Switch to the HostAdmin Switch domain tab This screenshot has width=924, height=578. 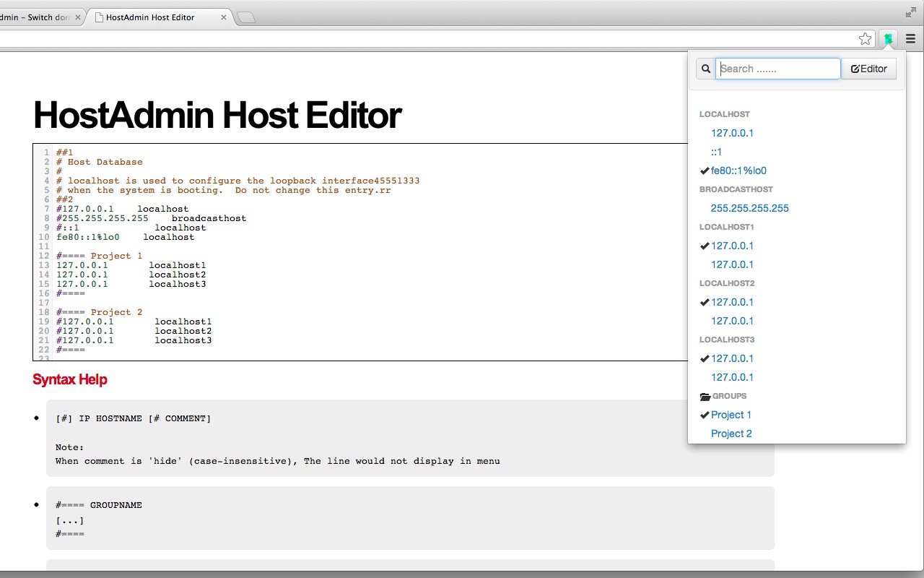tap(36, 16)
